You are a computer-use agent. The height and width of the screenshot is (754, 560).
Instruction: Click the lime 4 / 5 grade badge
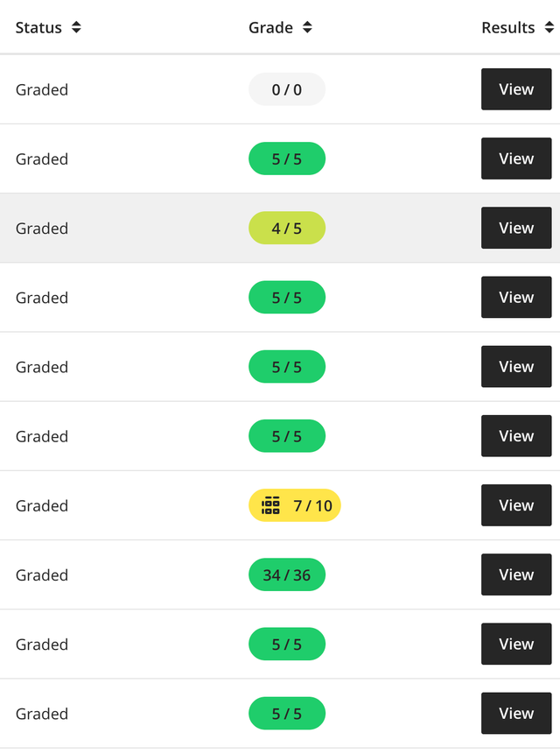[x=287, y=229]
